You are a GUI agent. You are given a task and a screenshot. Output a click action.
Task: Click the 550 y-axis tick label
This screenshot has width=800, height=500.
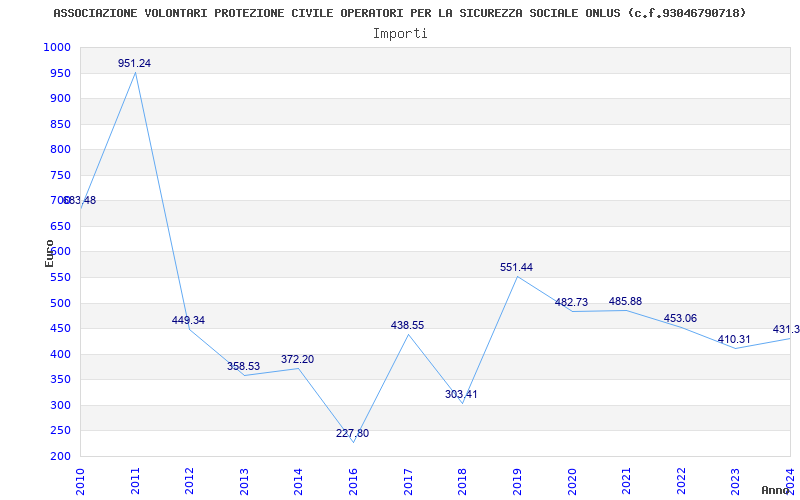click(x=60, y=278)
